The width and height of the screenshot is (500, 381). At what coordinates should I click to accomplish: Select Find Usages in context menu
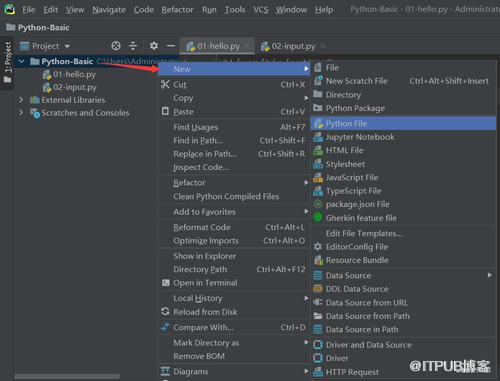pos(233,127)
